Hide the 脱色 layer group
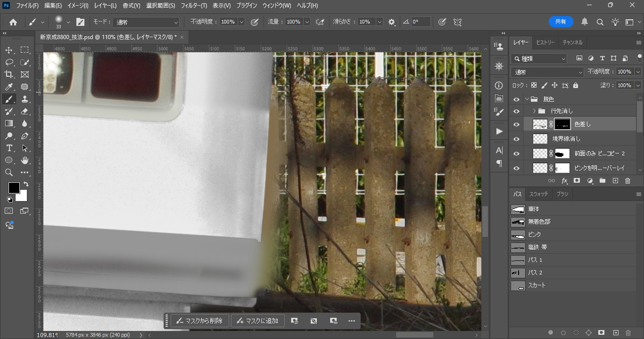Viewport: 644px width, 339px height. pyautogui.click(x=516, y=99)
